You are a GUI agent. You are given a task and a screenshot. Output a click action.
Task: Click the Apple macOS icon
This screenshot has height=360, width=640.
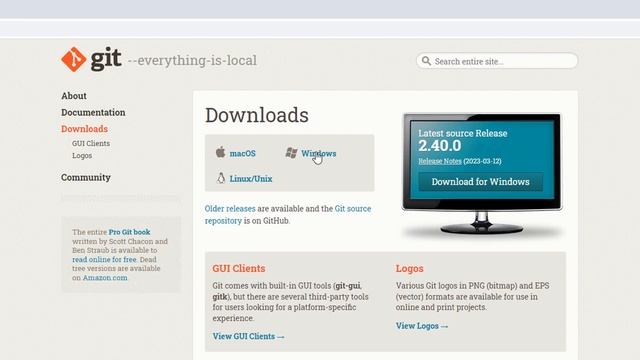click(220, 152)
